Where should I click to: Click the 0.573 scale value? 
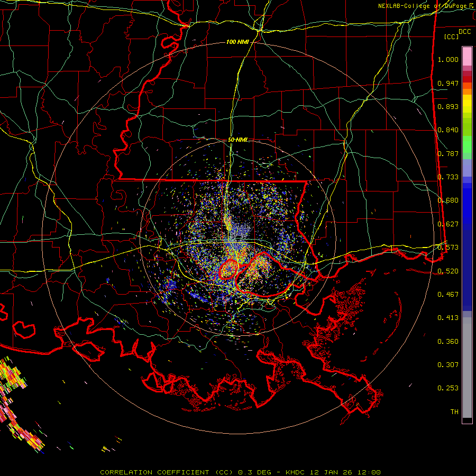(448, 248)
